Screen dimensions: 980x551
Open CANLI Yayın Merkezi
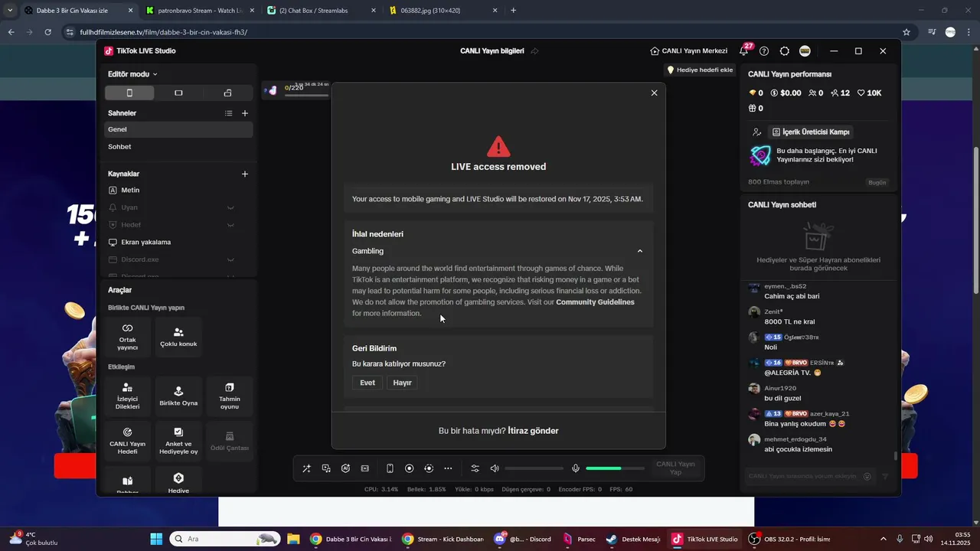[x=688, y=51]
